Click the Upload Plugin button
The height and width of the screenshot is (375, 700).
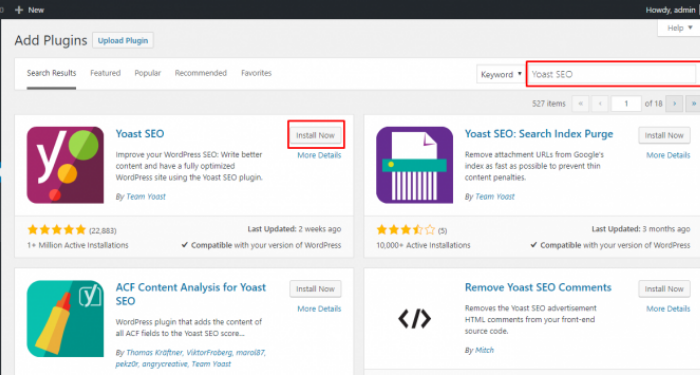coord(123,41)
